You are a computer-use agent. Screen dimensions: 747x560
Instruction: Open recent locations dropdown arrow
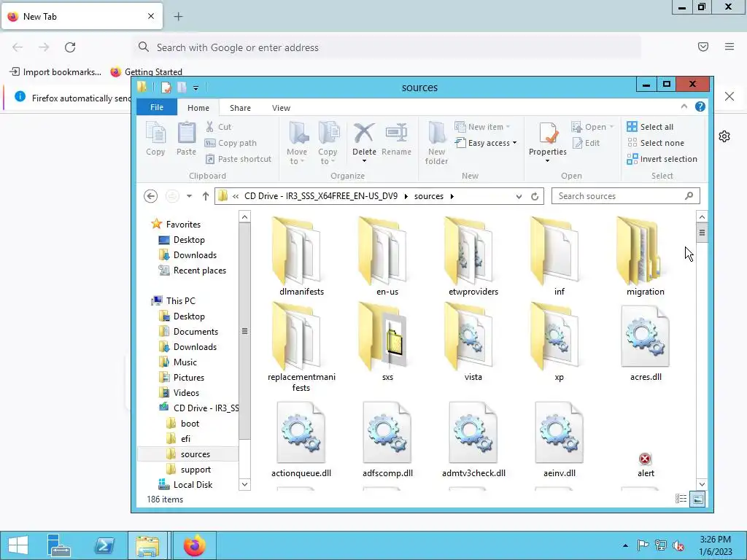[189, 196]
